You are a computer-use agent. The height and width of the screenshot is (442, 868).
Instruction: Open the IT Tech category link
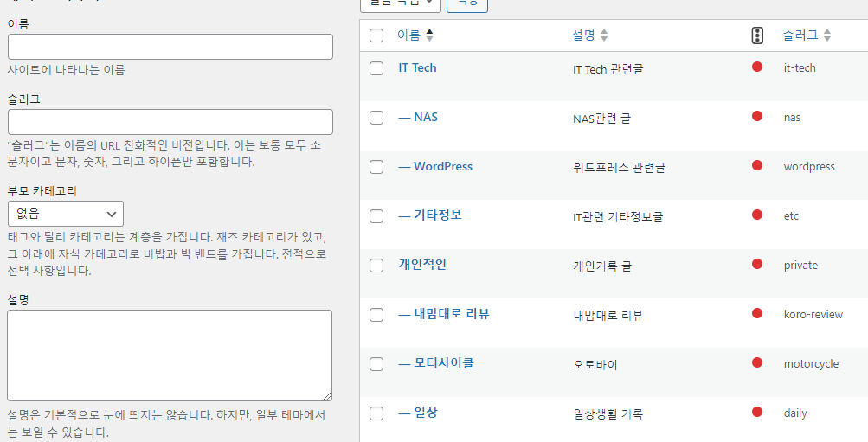(x=417, y=67)
